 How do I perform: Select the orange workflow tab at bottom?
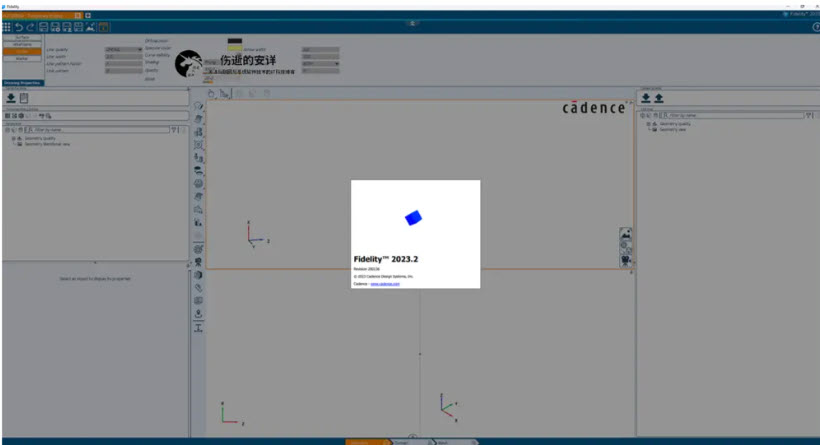[367, 442]
